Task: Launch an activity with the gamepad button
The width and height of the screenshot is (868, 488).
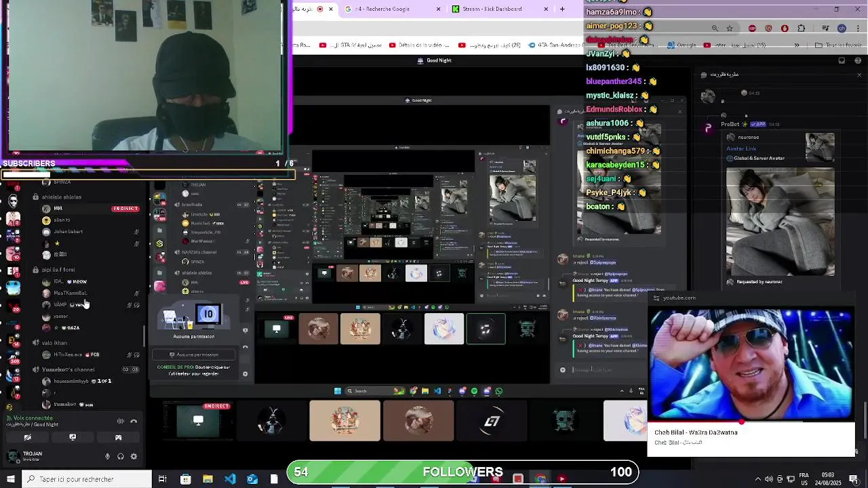Action: (x=118, y=437)
